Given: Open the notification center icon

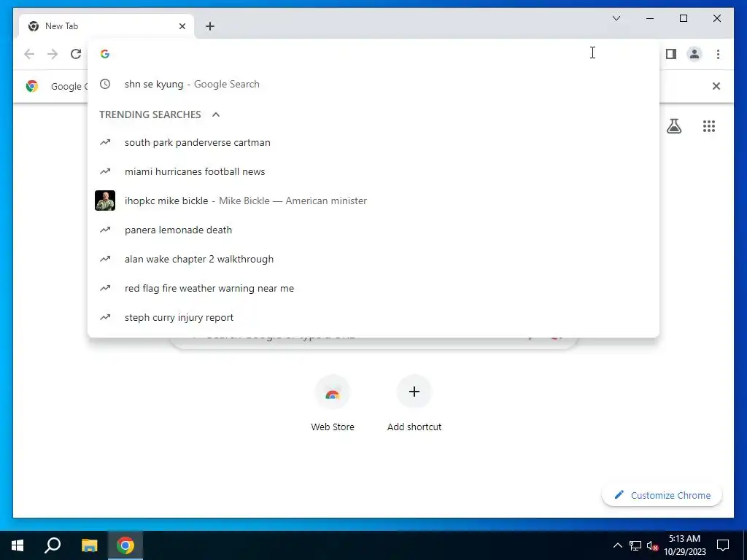Looking at the screenshot, I should click(723, 545).
